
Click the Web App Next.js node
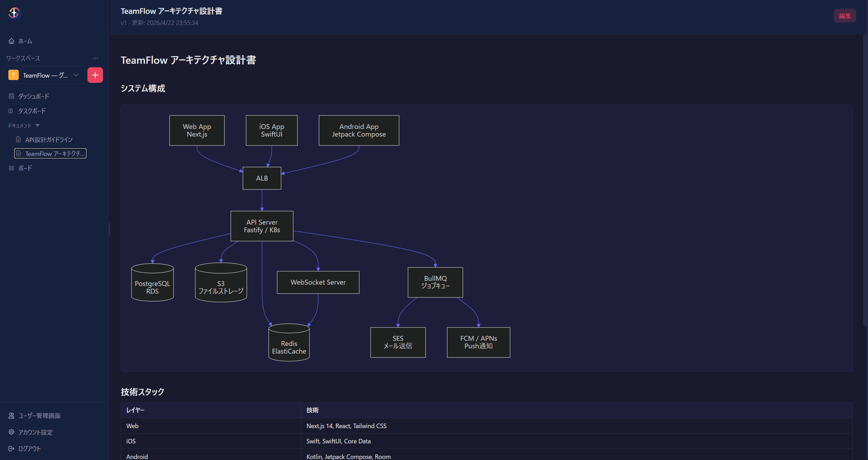(197, 130)
